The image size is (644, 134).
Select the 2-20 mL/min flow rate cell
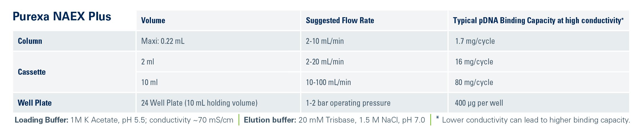point(374,62)
